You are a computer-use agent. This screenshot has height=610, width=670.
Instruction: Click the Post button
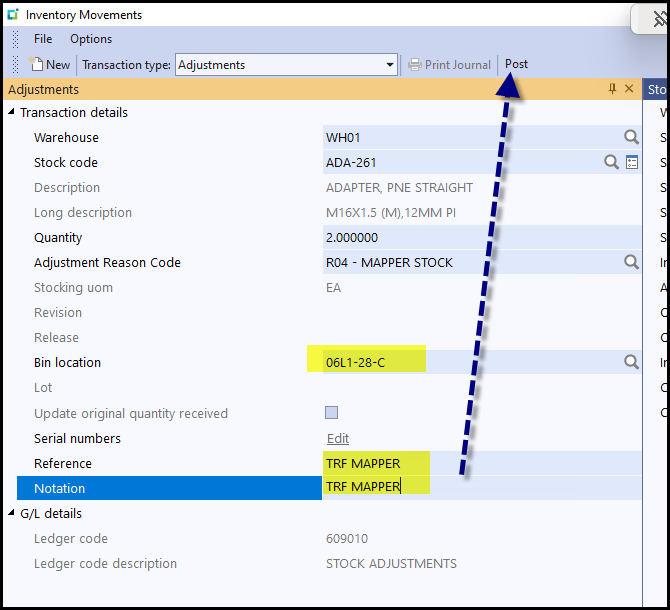coord(516,64)
